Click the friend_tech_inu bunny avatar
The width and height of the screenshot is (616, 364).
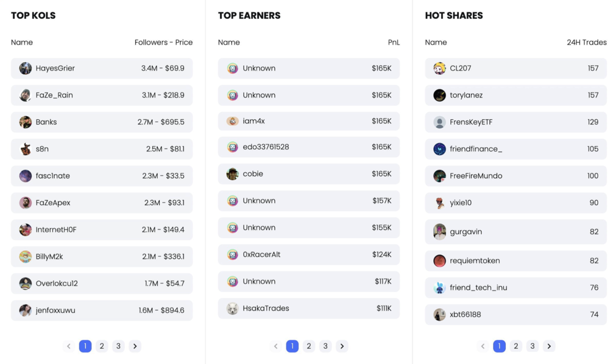tap(439, 288)
